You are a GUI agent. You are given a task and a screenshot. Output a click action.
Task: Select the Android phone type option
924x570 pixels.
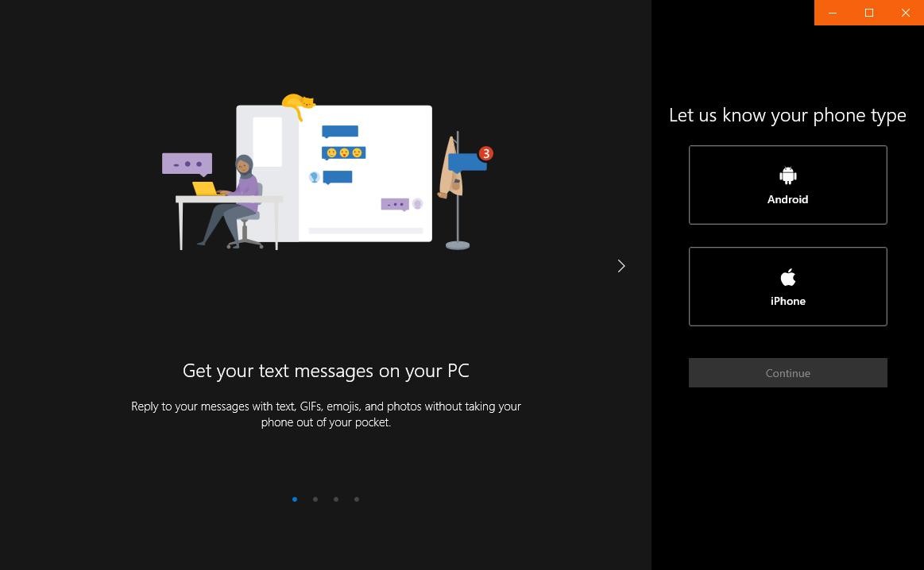point(787,185)
